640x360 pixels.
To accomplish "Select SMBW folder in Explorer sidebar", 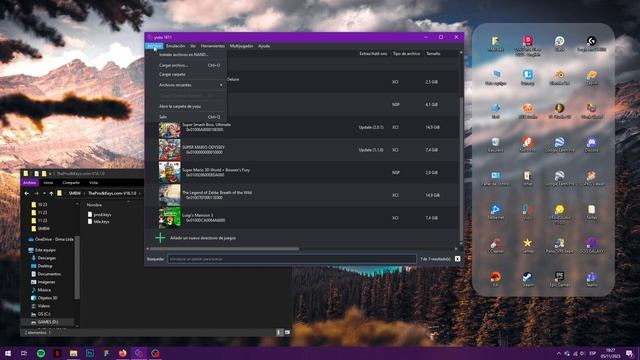I will pos(40,229).
